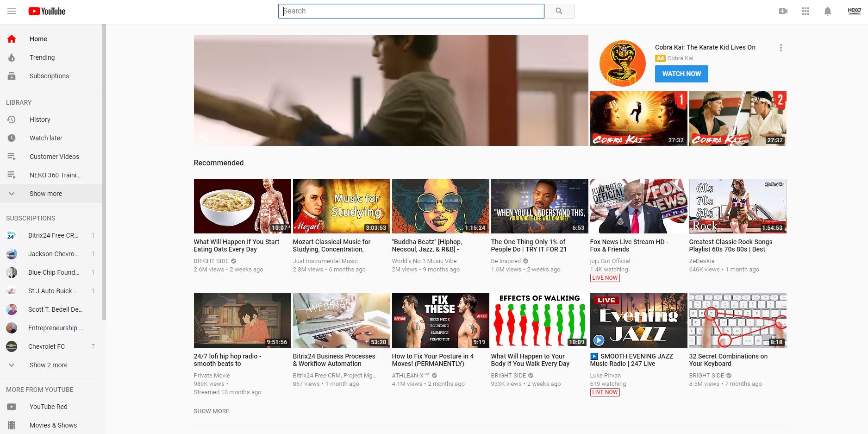The image size is (868, 434).
Task: Play Cobra Kai episode 1 thumbnail
Action: tap(638, 119)
